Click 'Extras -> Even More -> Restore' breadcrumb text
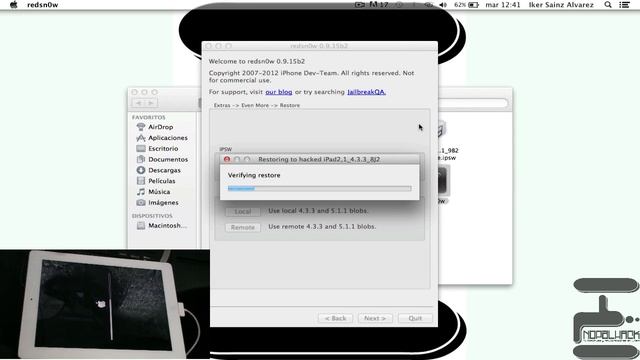 click(257, 105)
